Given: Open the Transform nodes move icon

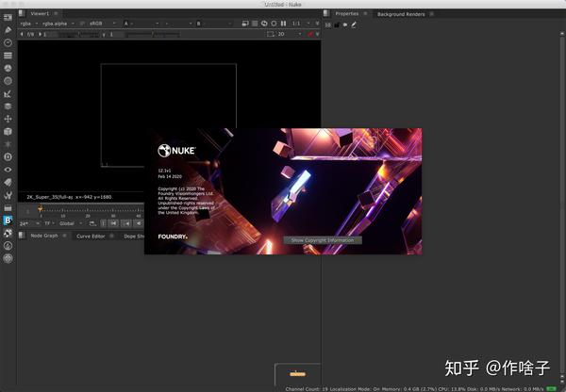Looking at the screenshot, I should [8, 119].
